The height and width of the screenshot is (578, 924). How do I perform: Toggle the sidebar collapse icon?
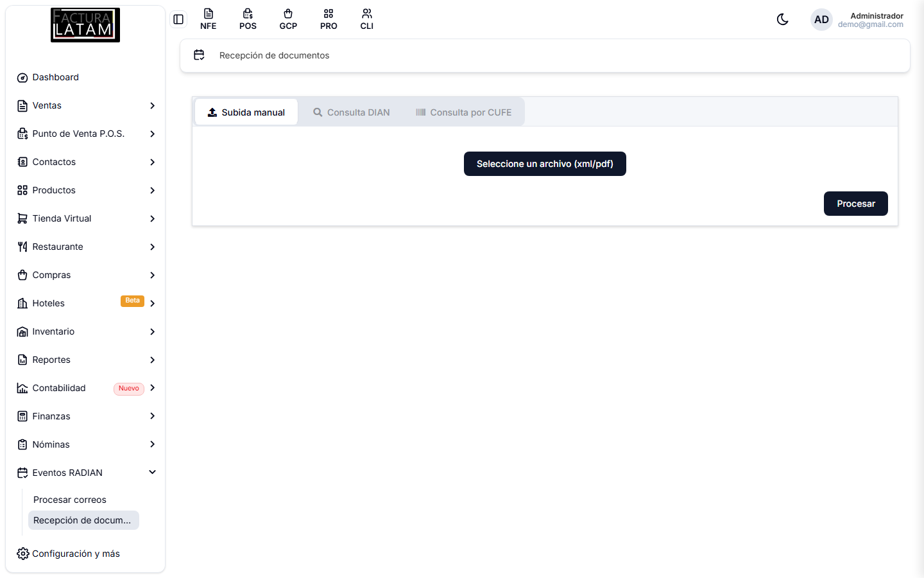click(x=178, y=19)
